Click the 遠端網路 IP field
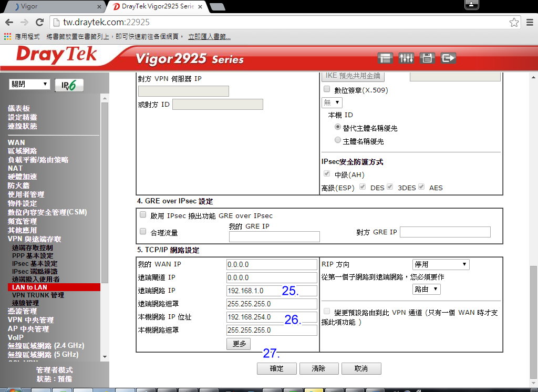The image size is (538, 392). (272, 291)
